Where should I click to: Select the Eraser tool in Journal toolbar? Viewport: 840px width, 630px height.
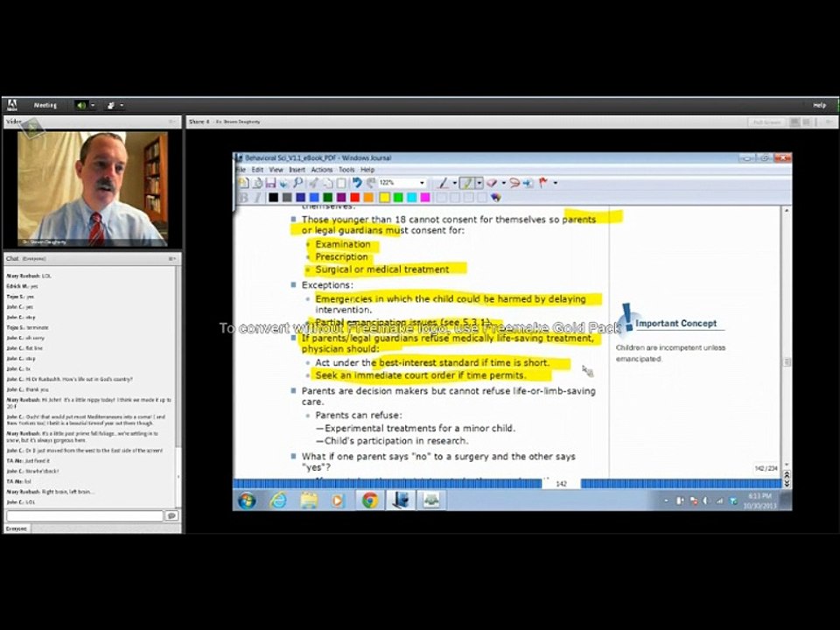(492, 183)
